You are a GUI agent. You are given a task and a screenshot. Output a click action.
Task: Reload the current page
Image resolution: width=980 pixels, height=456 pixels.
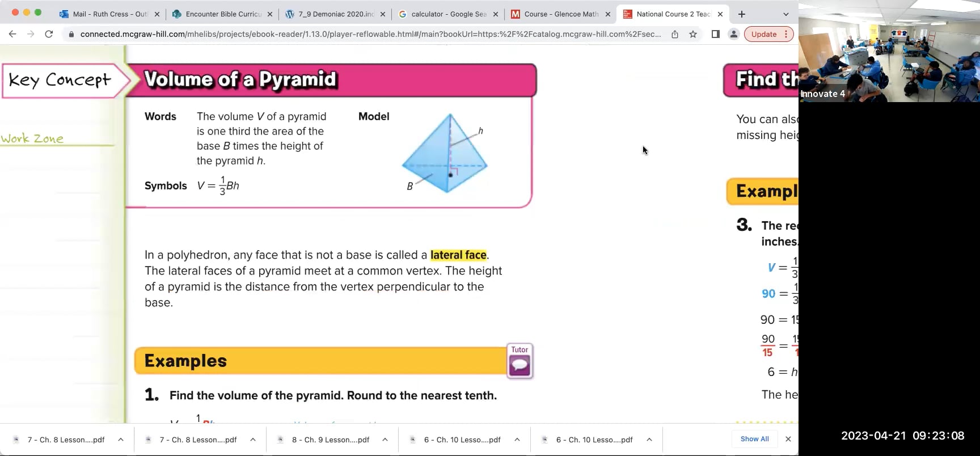[x=49, y=34]
